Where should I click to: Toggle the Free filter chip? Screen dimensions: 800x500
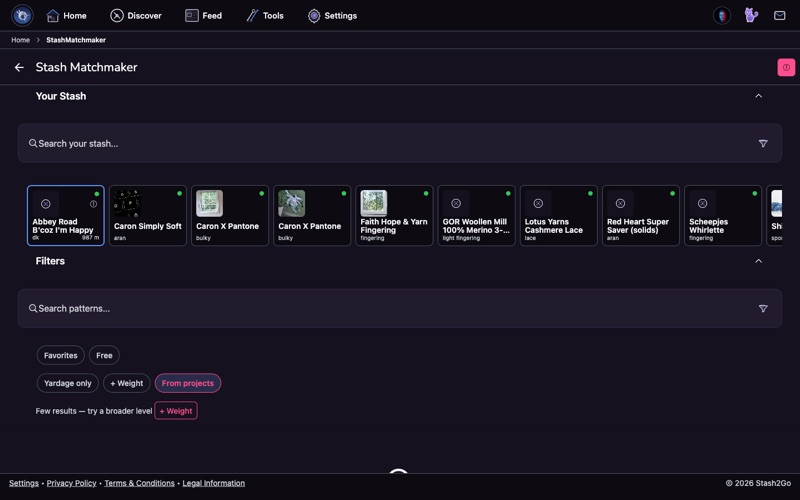104,355
